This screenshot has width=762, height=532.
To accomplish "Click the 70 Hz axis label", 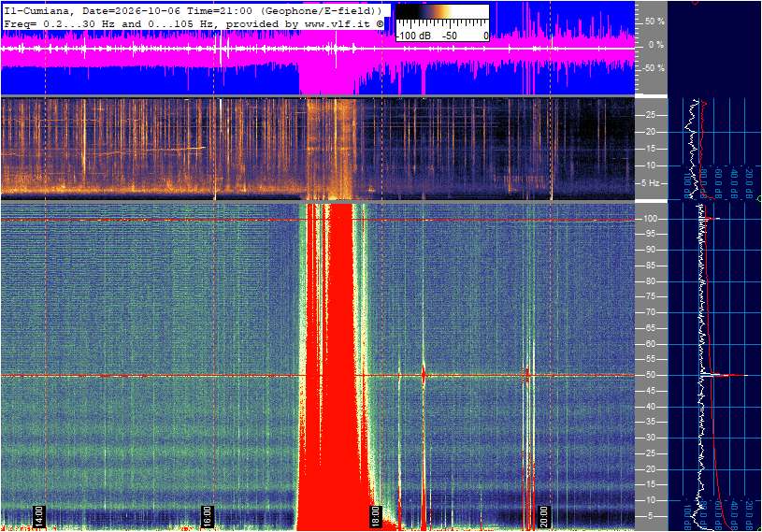I will pos(650,312).
